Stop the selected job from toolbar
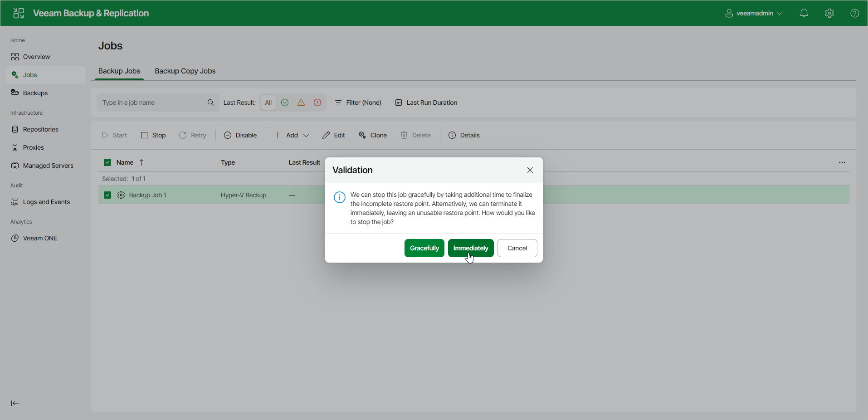Image resolution: width=868 pixels, height=420 pixels. coord(153,135)
